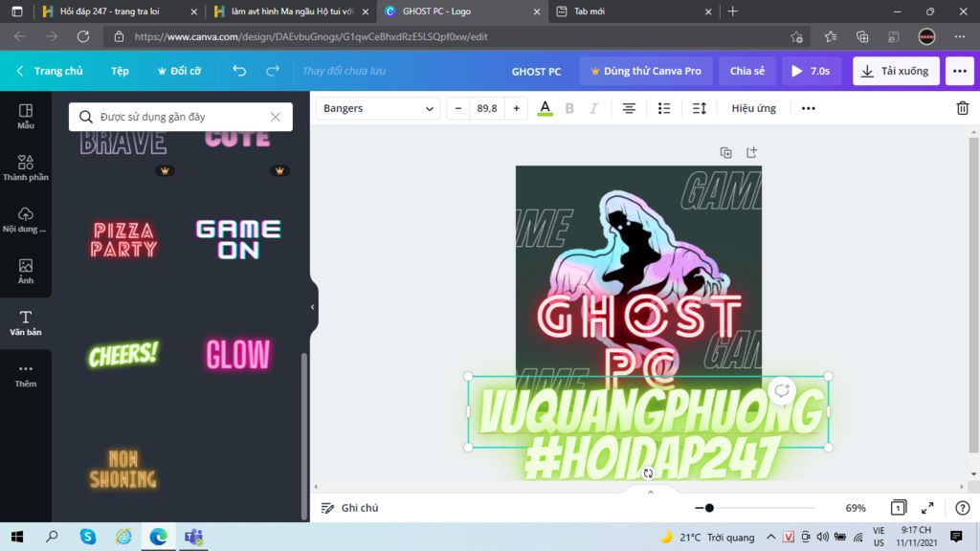
Task: Open the help question mark
Action: pyautogui.click(x=963, y=508)
